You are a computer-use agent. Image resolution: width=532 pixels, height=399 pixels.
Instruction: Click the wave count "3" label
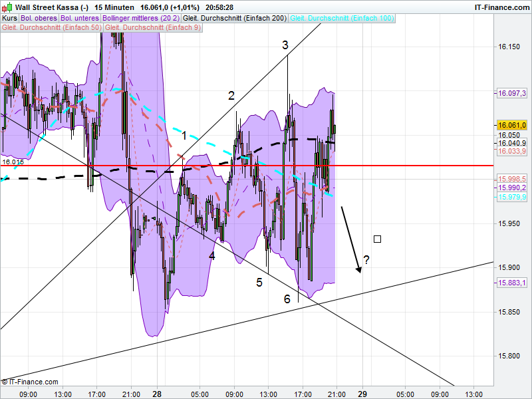pyautogui.click(x=285, y=46)
